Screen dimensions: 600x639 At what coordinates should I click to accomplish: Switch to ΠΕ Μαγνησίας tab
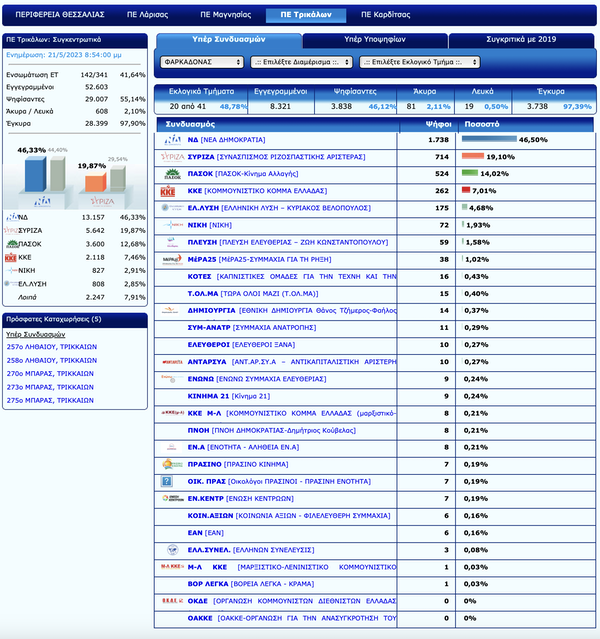(x=225, y=15)
